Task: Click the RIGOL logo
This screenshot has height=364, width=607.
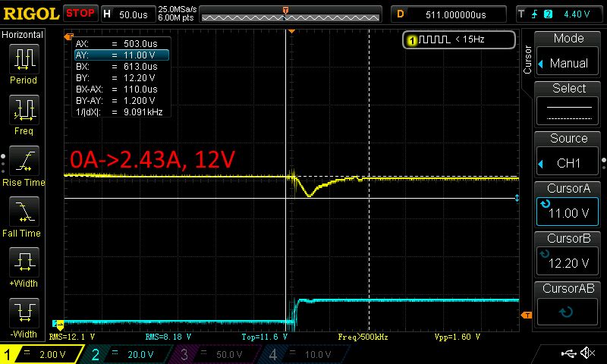Action: (x=31, y=14)
